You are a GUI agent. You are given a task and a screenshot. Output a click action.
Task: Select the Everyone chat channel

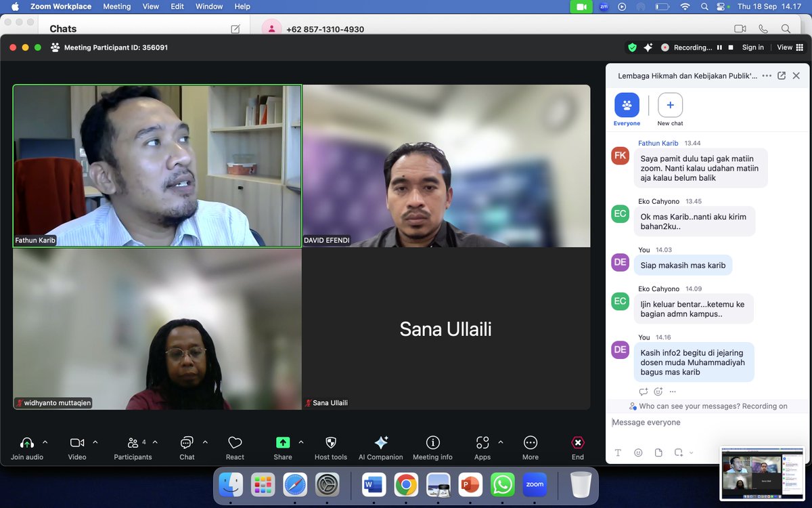(x=627, y=110)
